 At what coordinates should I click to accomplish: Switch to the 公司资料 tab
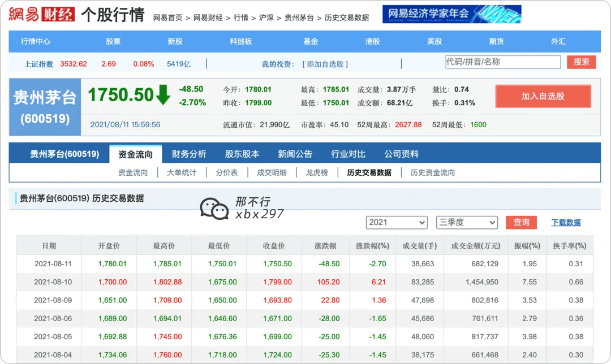(401, 154)
